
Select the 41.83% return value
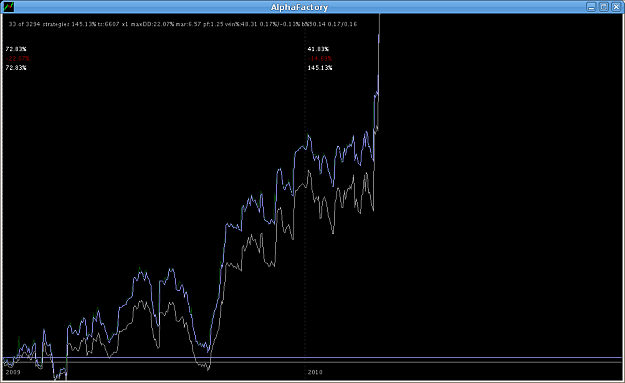(318, 49)
